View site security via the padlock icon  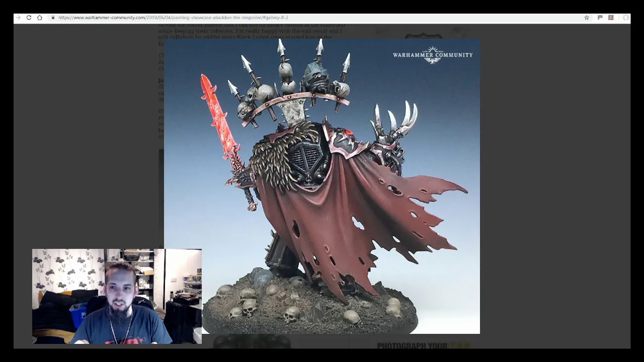(x=53, y=18)
